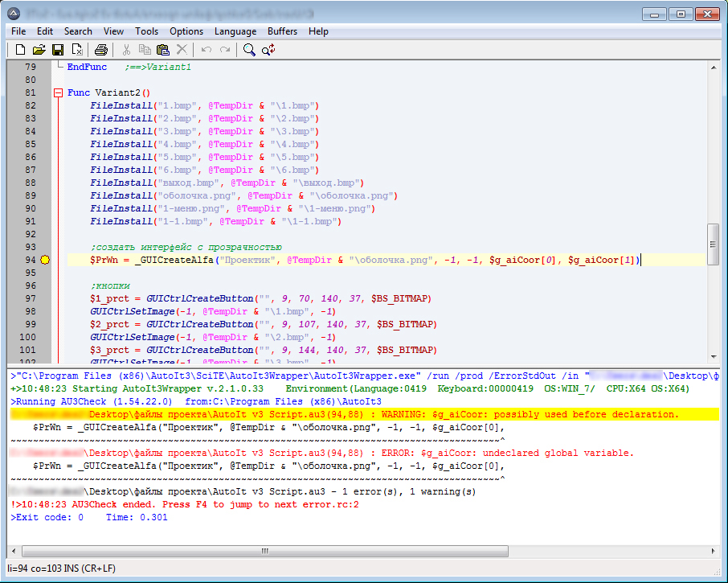Save the script with floppy icon

click(58, 50)
